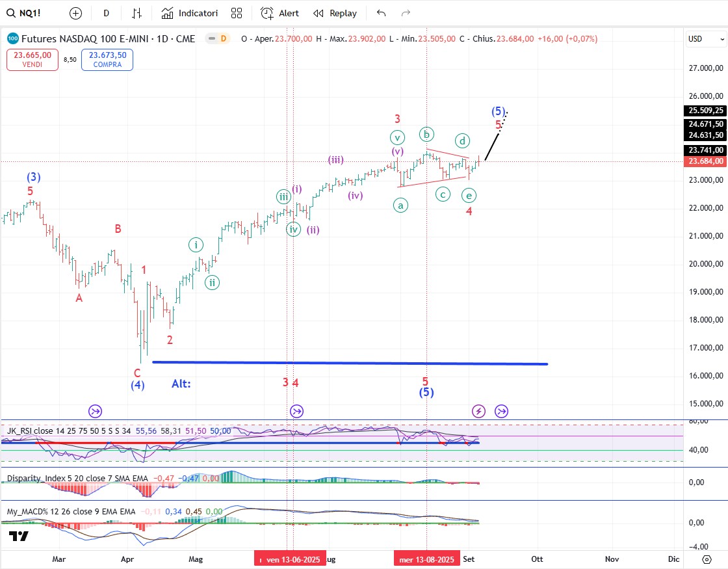
Task: Toggle the gray pill beside orange D badge
Action: coord(212,38)
